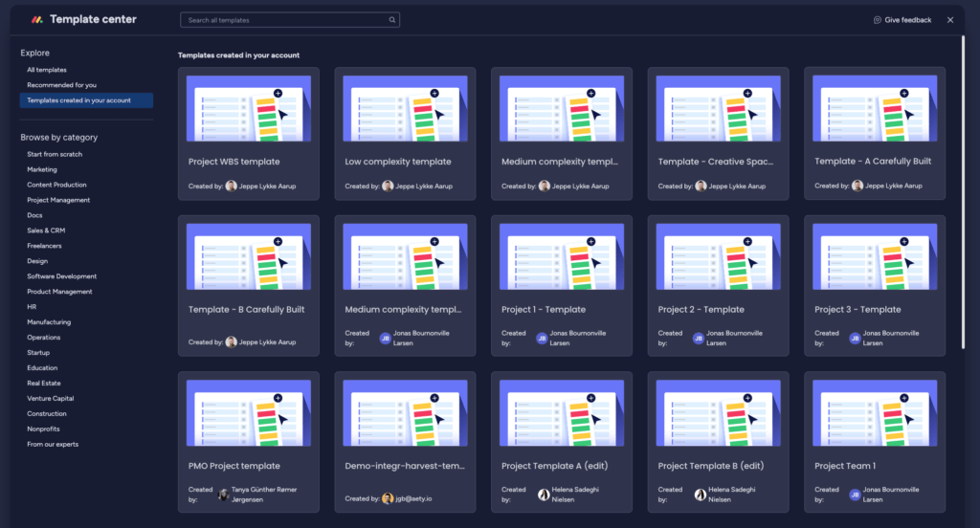The height and width of the screenshot is (528, 980).
Task: Click the Project Team 1 title
Action: (845, 466)
